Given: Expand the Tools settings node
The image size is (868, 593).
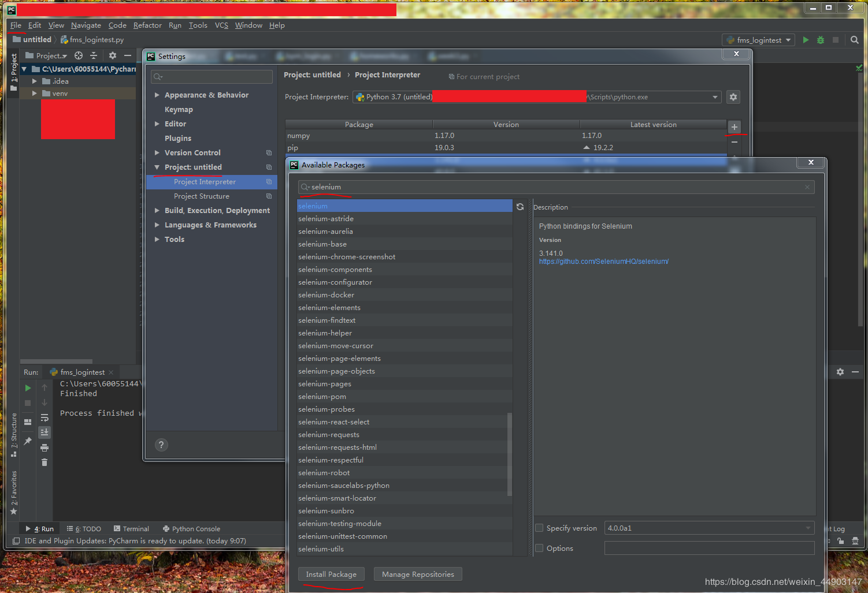Looking at the screenshot, I should click(157, 239).
